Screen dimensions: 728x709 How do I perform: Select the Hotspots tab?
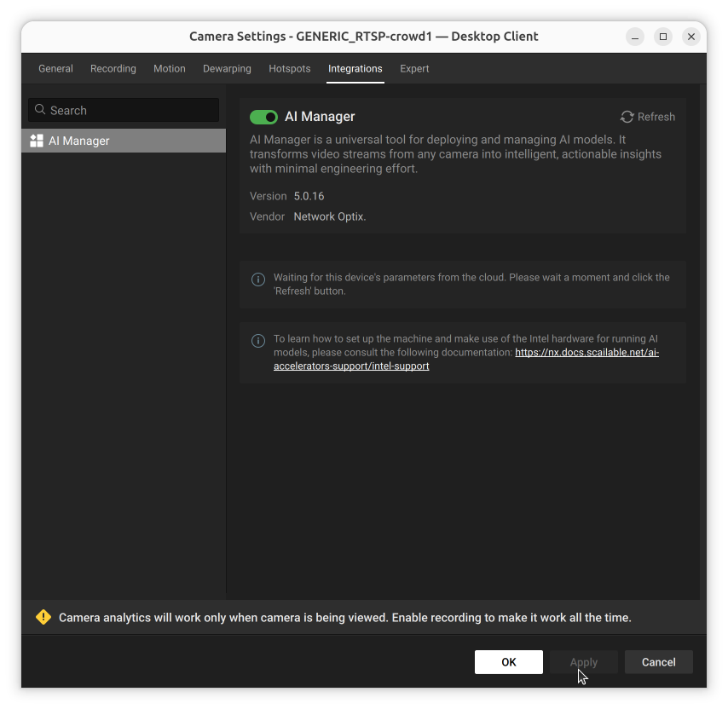point(290,69)
